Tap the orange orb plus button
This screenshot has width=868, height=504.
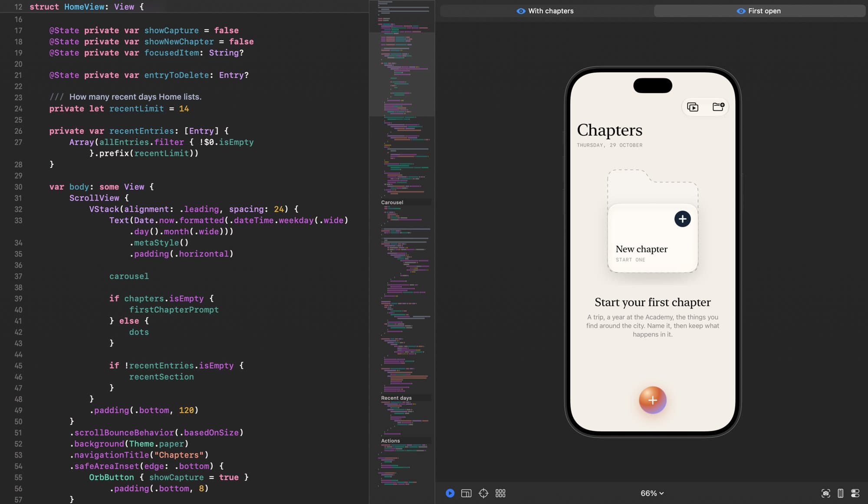[652, 400]
